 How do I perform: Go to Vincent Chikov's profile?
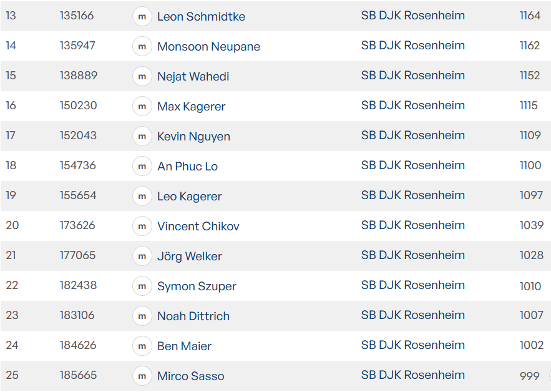(x=198, y=227)
